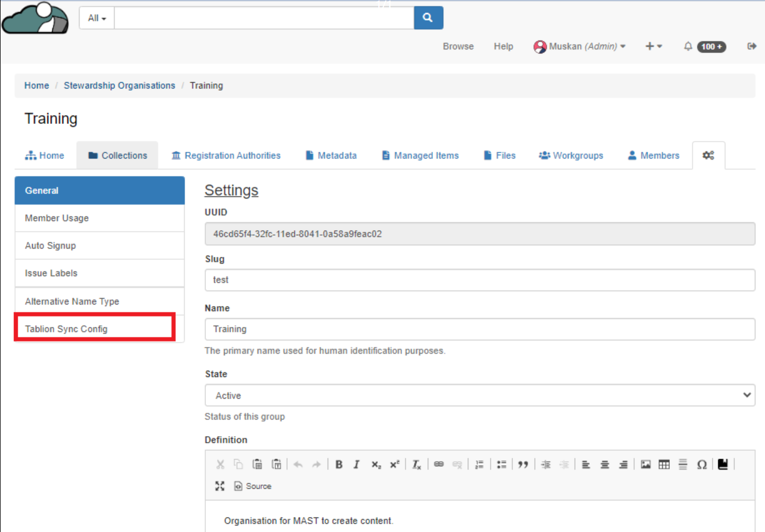Toggle numbered list formatting
The image size is (765, 532).
click(479, 465)
